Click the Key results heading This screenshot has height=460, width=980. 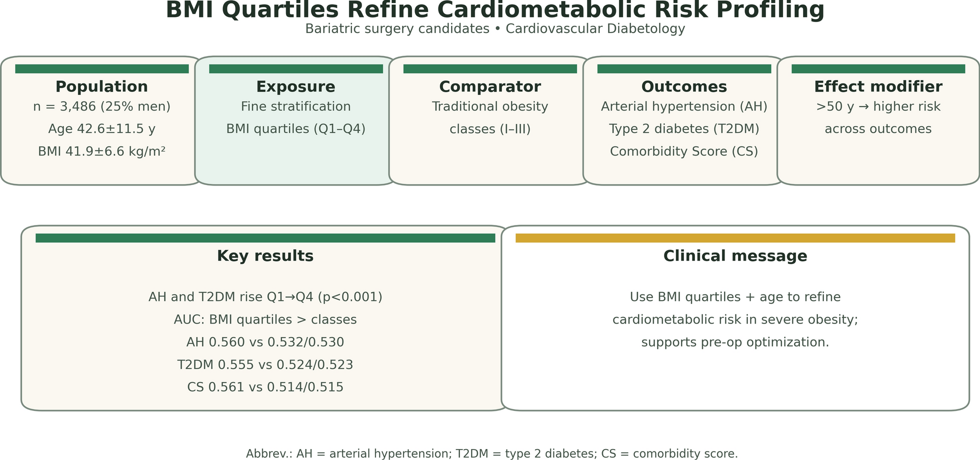(265, 256)
